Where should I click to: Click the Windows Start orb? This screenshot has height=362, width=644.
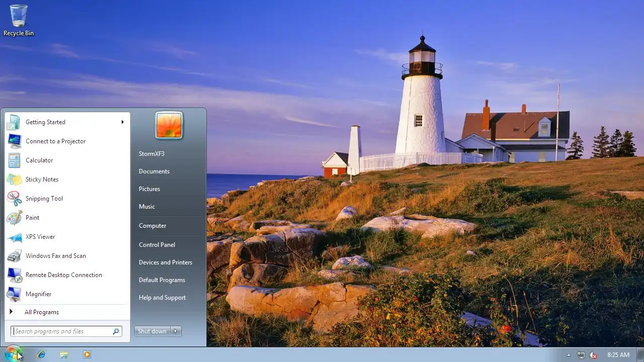(14, 354)
